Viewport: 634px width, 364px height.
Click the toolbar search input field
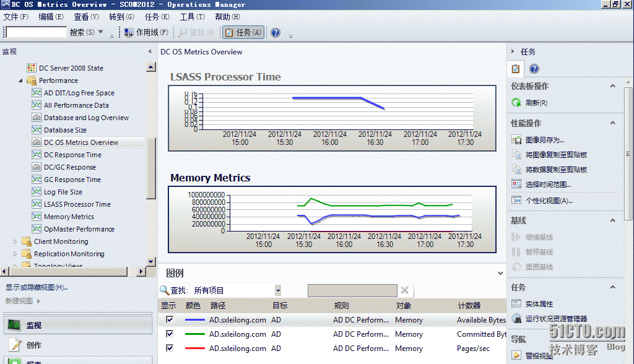click(x=37, y=32)
